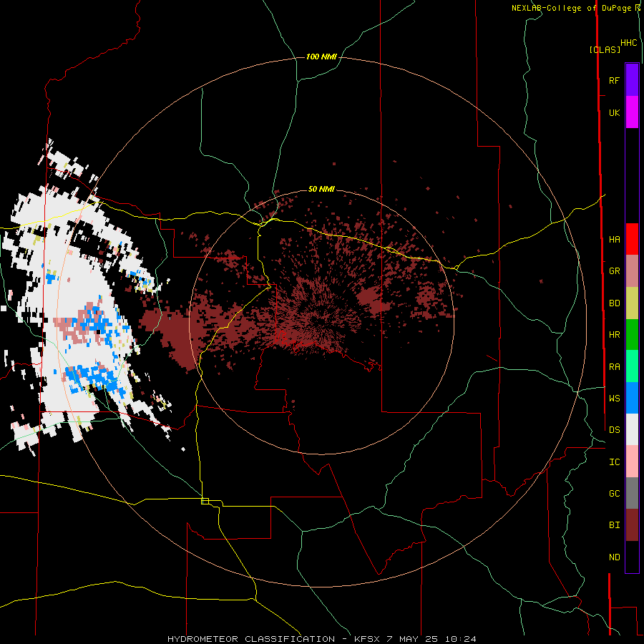
Task: Click the RF legend label
Action: point(614,80)
